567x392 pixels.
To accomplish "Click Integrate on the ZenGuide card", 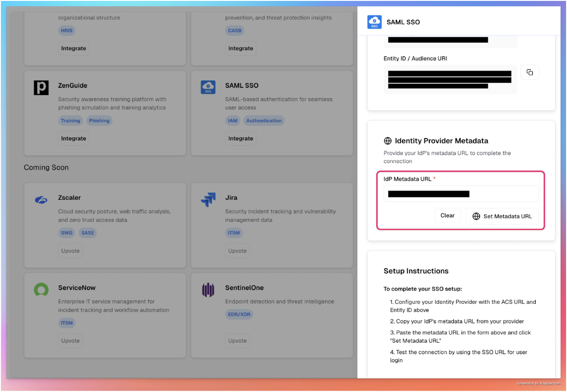I will click(x=73, y=139).
